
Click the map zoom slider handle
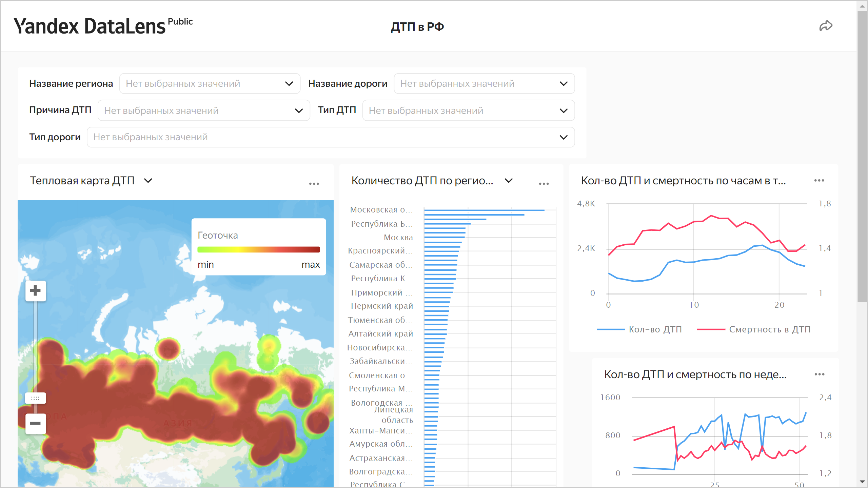pyautogui.click(x=35, y=398)
